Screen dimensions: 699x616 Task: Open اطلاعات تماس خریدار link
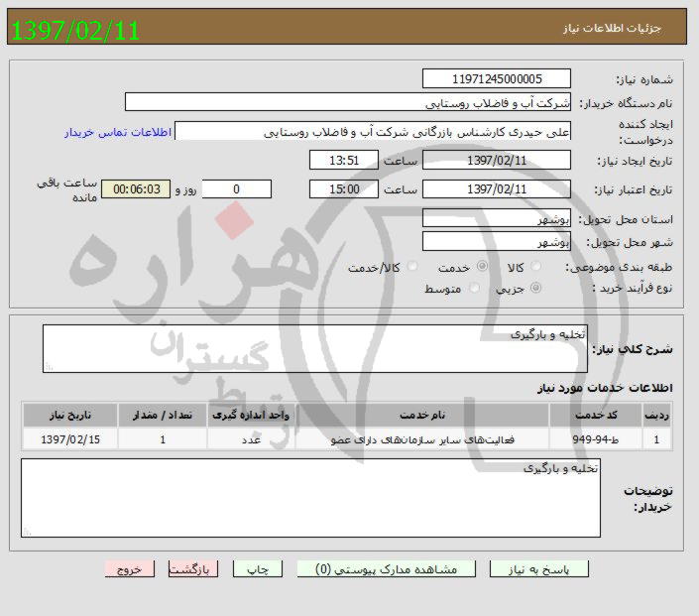[x=118, y=133]
